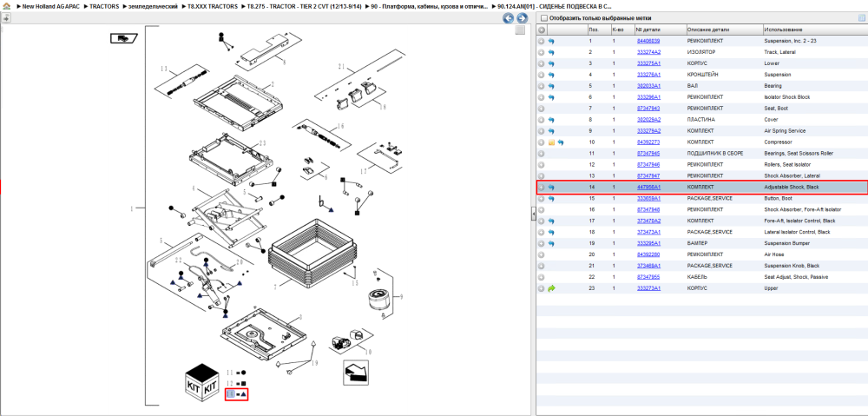Open T8.XXX TRACTORS breadcrumb level

click(214, 6)
